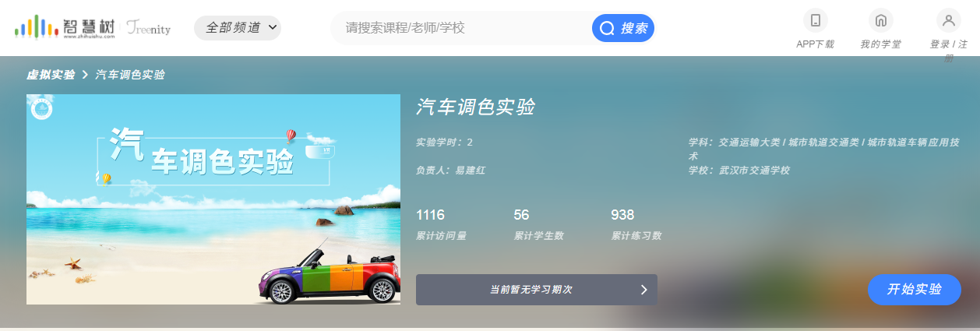Click the 汽车调色实验 course title
The height and width of the screenshot is (331, 980).
click(x=475, y=107)
